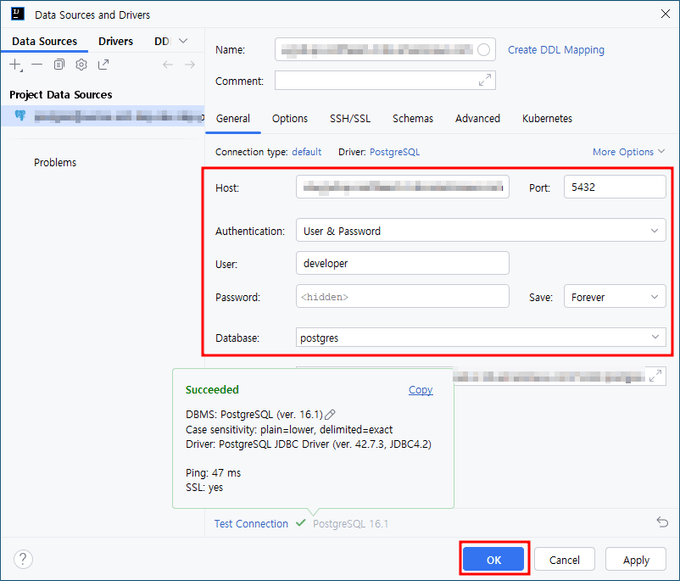This screenshot has width=680, height=581.
Task: Click the color circle in the Name field
Action: 485,49
